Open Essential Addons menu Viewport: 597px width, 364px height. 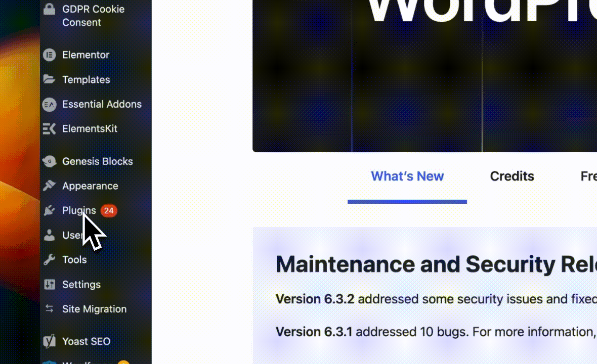[102, 104]
